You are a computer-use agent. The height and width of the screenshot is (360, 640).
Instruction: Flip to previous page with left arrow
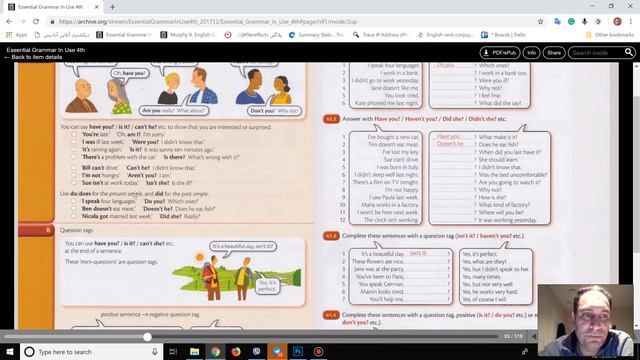tap(533, 336)
